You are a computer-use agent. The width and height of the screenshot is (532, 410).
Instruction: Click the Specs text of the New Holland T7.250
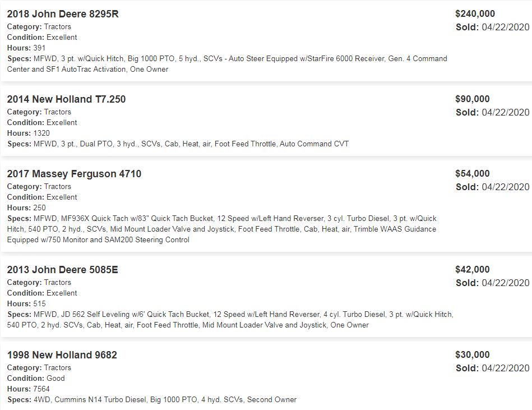[x=191, y=144]
